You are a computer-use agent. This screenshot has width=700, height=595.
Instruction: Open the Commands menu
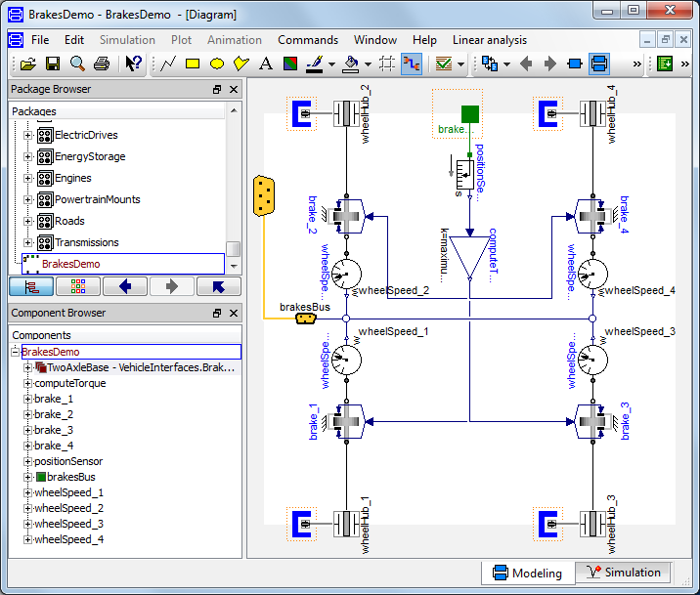click(307, 40)
